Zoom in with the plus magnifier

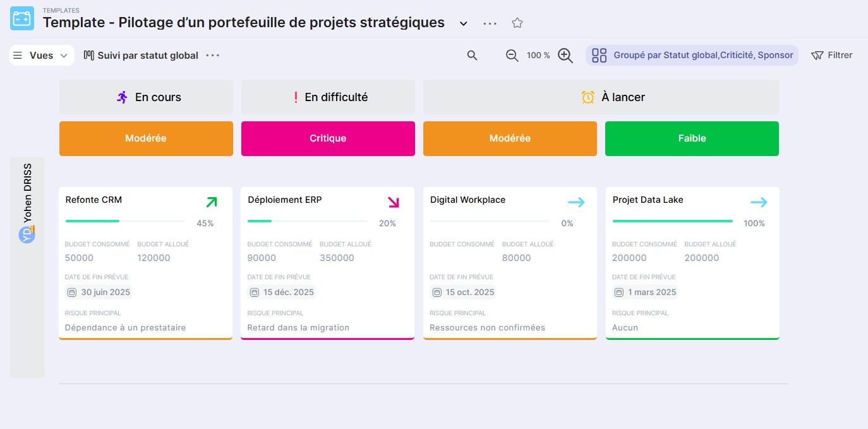(x=565, y=56)
